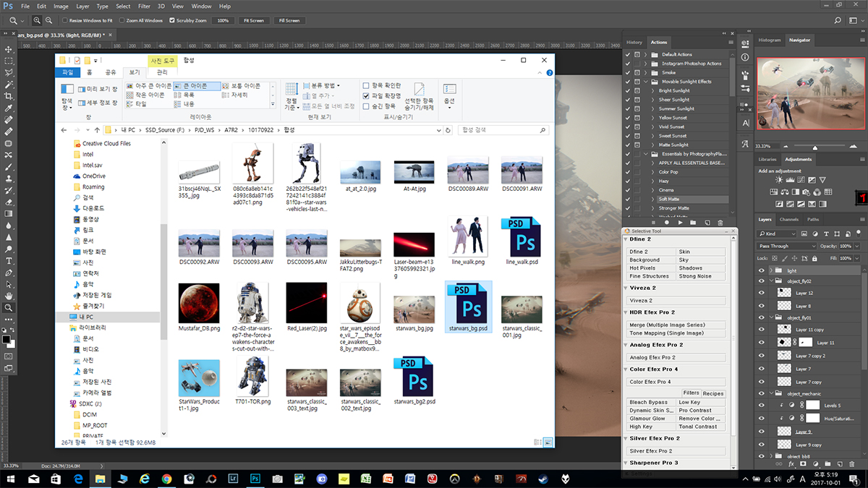This screenshot has width=868, height=488.
Task: Enable Resize Windows to Fit checkbox
Action: pyautogui.click(x=65, y=20)
